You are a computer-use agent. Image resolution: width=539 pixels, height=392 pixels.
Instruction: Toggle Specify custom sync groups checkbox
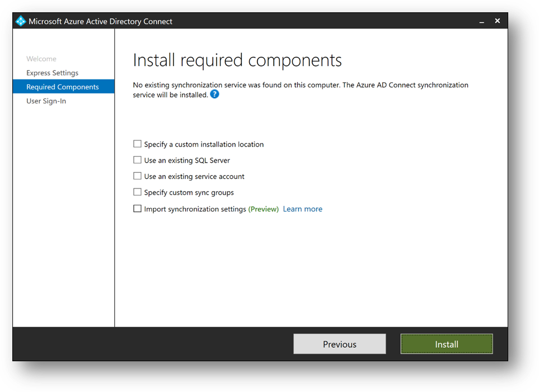pos(137,192)
